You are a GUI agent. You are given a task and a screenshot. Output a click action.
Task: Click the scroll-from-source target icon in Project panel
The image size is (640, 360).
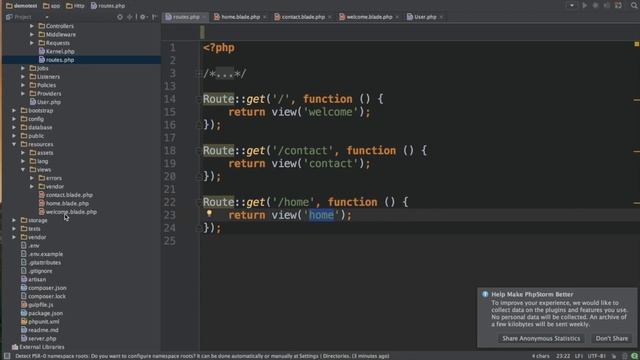coord(120,17)
